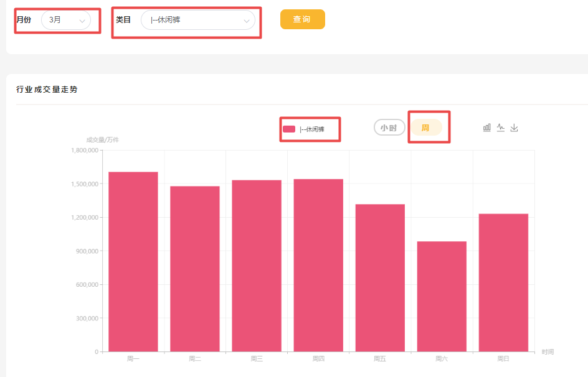The height and width of the screenshot is (377, 588).
Task: Switch chart to line chart view icon
Action: (500, 128)
